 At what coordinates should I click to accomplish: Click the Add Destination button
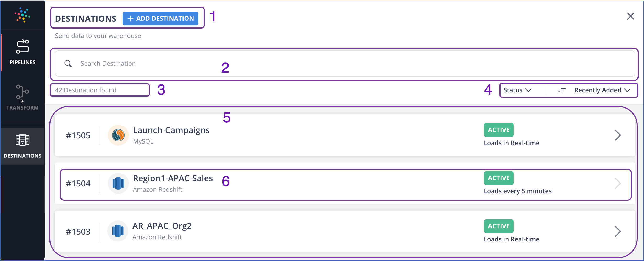[160, 18]
